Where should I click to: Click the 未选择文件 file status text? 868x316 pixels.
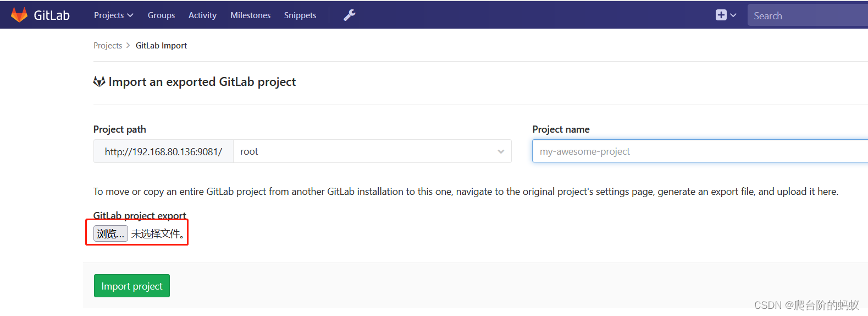coord(158,234)
